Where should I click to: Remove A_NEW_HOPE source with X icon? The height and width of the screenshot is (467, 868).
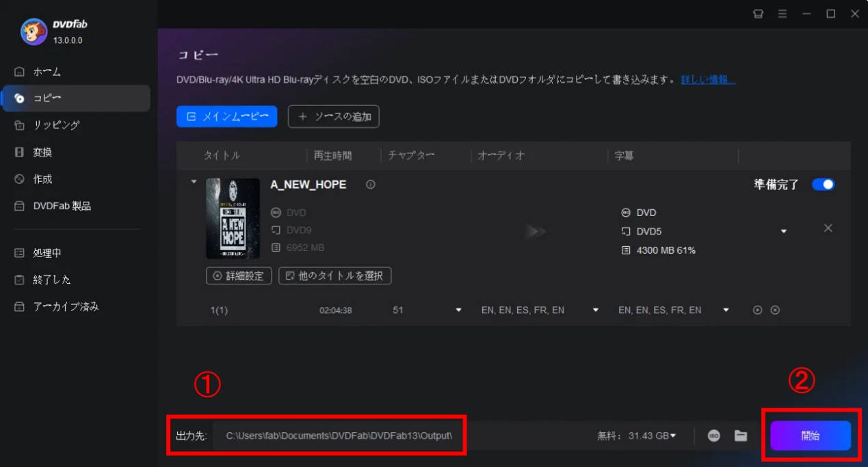828,228
